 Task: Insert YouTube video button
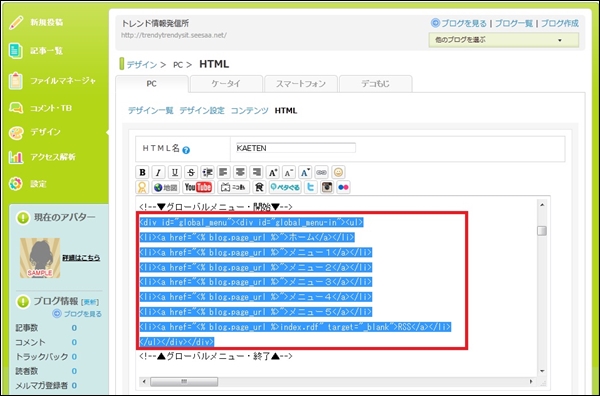[x=198, y=187]
